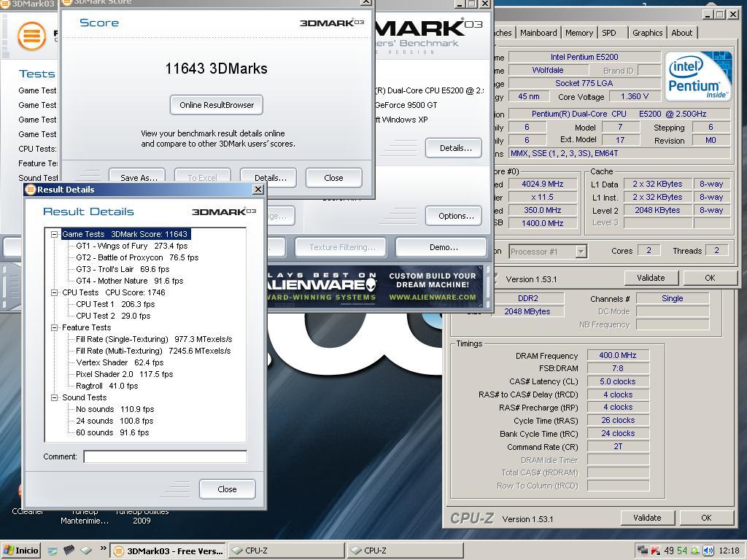This screenshot has height=560, width=747.
Task: Click Details button in 3DMark03 main window
Action: 454,148
